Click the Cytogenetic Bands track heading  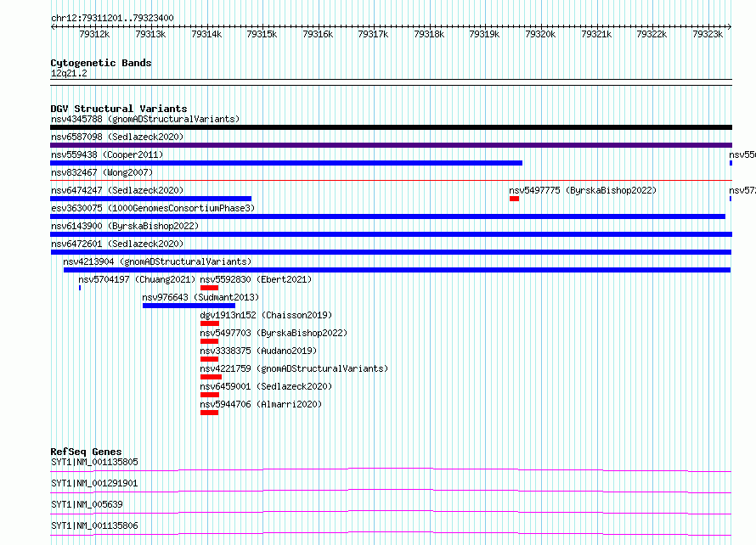coord(101,63)
